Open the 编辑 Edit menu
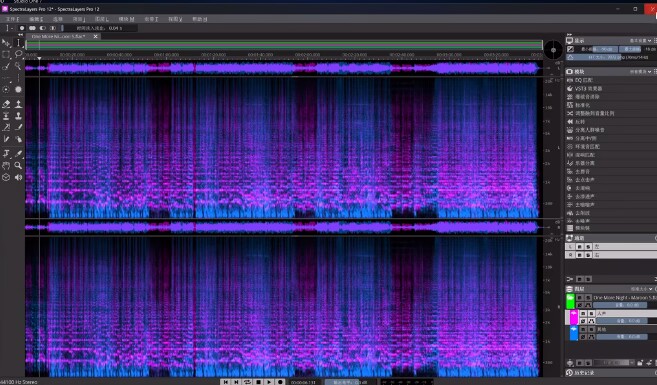Viewport: 657px width, 385px height. 36,19
